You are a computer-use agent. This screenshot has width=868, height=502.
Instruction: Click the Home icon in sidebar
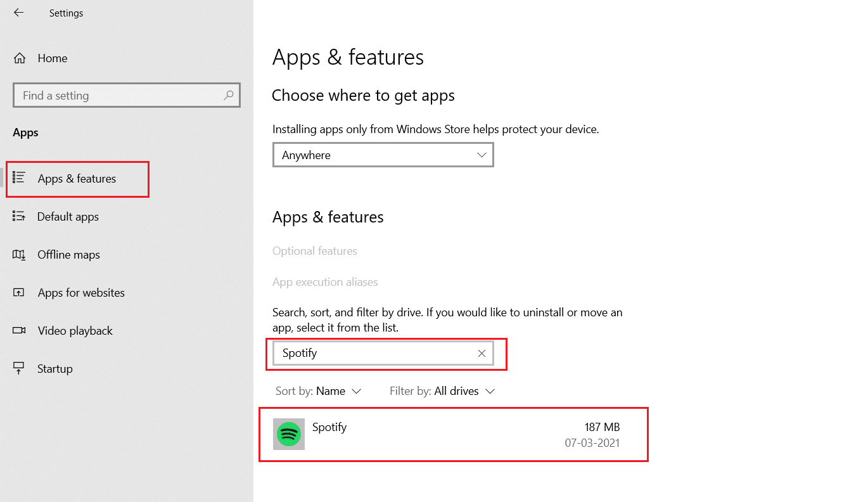(x=20, y=58)
